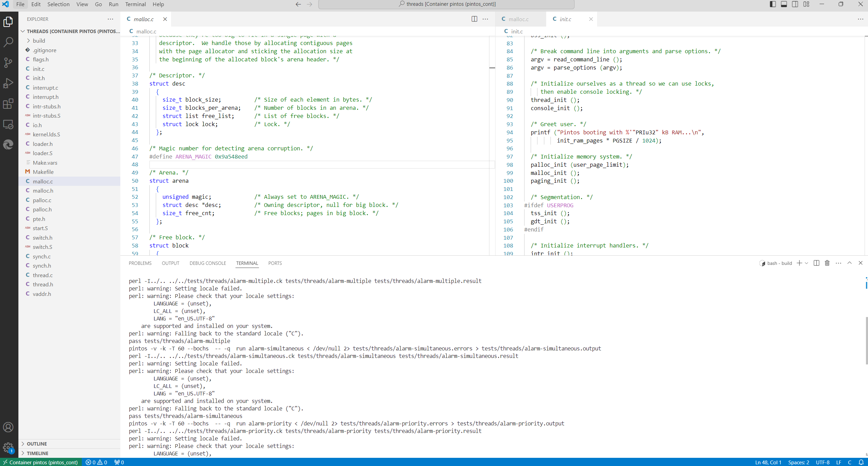
Task: Switch to the PROBLEMS tab
Action: [140, 263]
